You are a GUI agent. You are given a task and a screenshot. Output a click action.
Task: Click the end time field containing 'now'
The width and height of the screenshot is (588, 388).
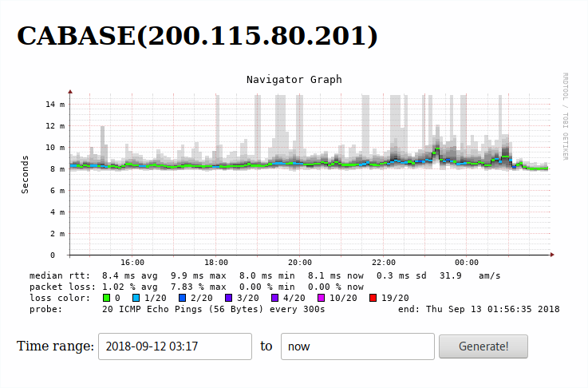click(357, 346)
